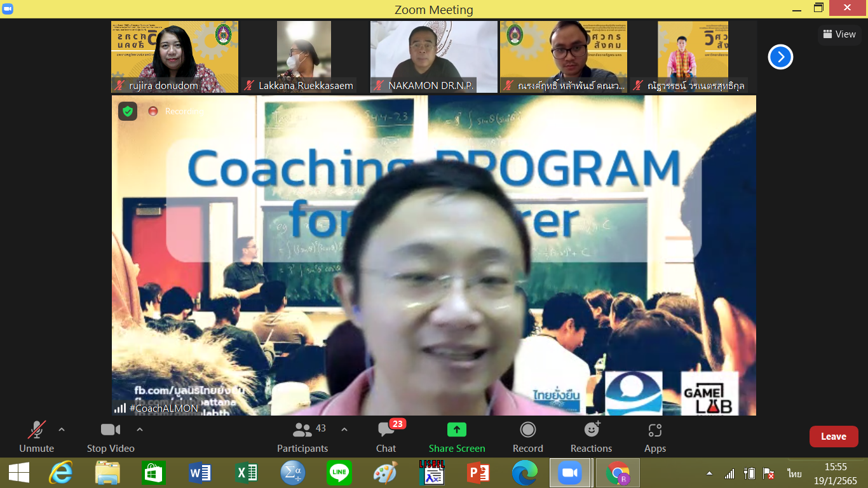868x488 pixels.
Task: Expand audio options arrow next to Unmute
Action: [x=62, y=430]
